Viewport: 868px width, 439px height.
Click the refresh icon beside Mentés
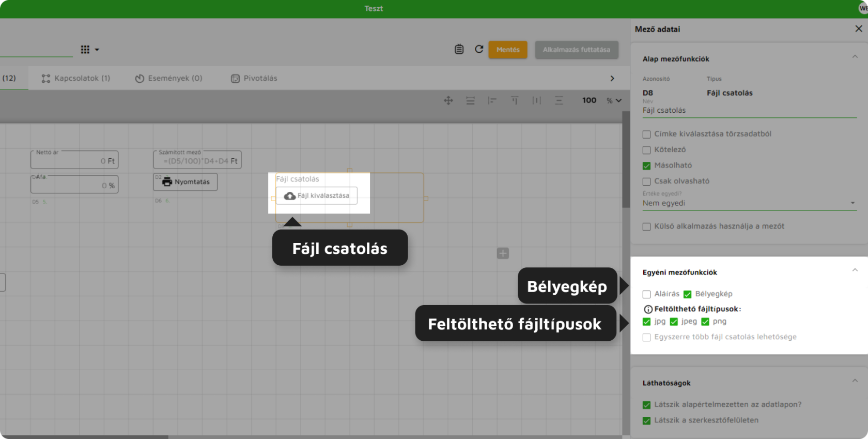click(x=479, y=49)
